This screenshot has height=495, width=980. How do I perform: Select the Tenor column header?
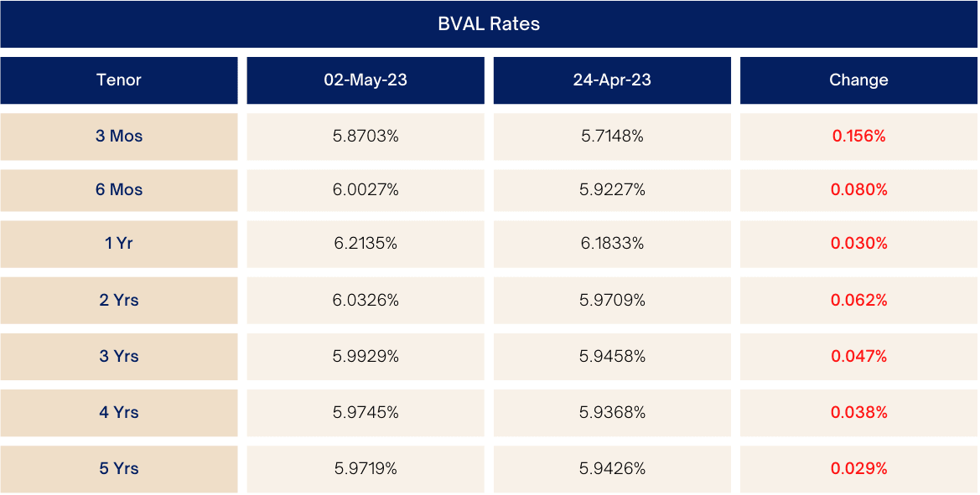click(119, 80)
